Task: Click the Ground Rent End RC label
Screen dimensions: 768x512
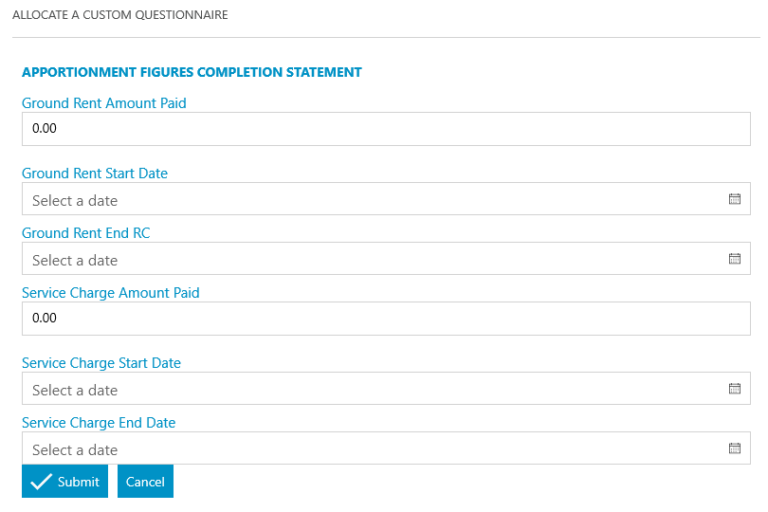Action: click(x=86, y=233)
